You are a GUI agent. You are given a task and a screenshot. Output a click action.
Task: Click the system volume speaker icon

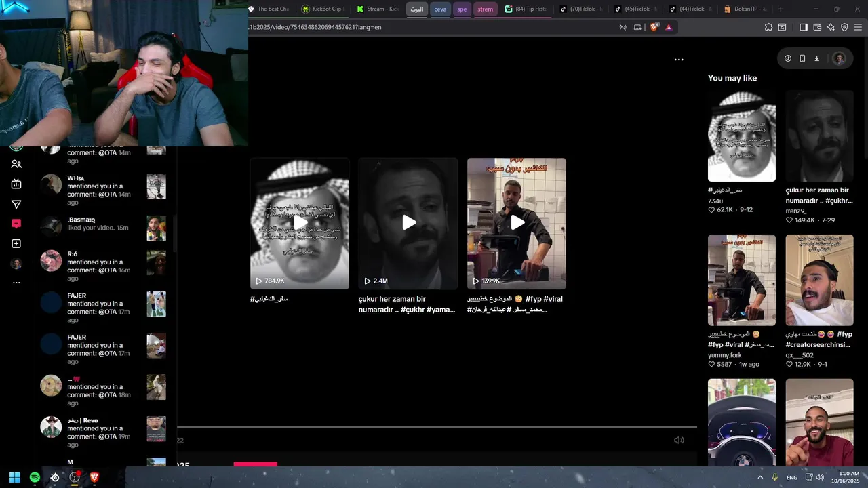pyautogui.click(x=820, y=477)
